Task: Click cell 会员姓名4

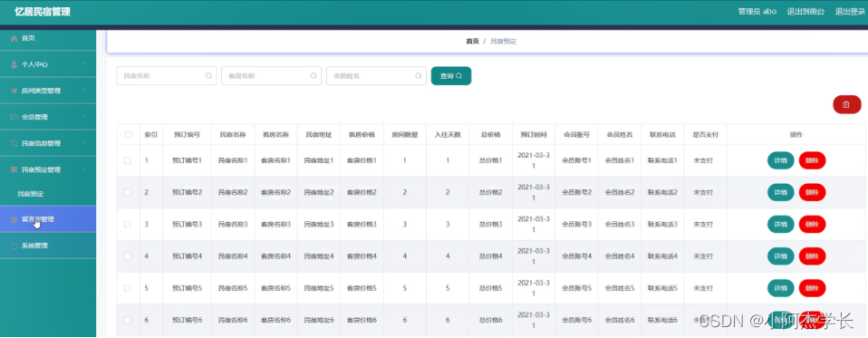Action: (620, 256)
